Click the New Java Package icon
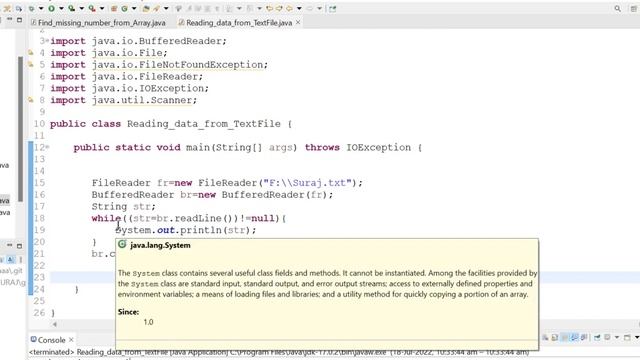Image resolution: width=640 pixels, height=360 pixels. (x=113, y=8)
